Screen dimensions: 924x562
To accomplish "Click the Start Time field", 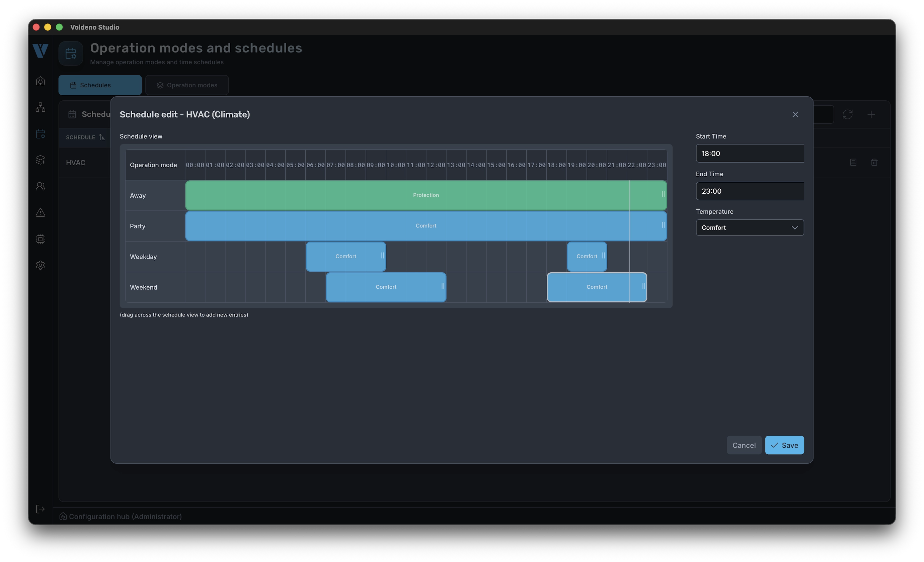I will 750,153.
